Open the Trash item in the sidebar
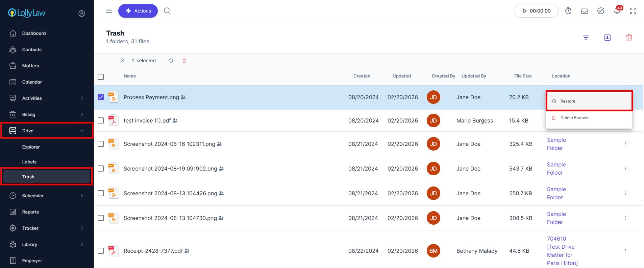This screenshot has height=268, width=644. click(47, 177)
